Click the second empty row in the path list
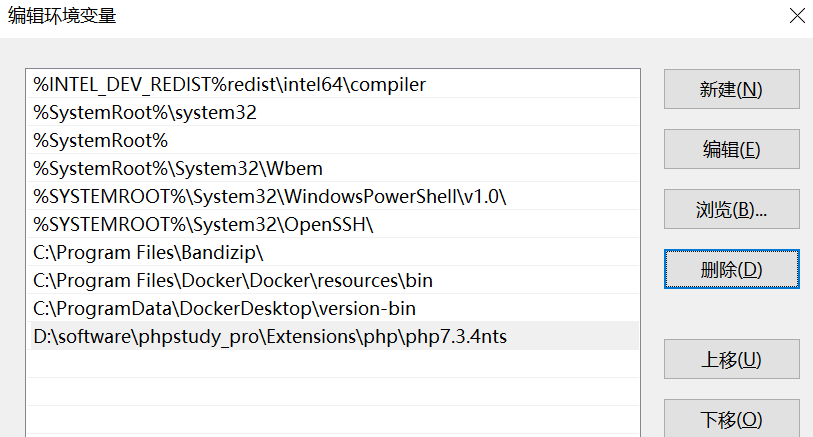 tap(332, 392)
